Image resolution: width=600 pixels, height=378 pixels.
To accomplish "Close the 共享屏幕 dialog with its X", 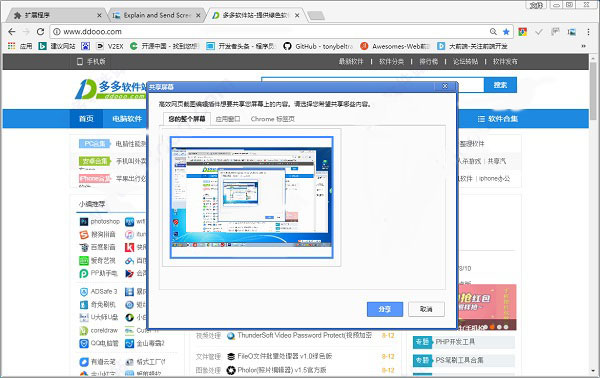I will (445, 86).
